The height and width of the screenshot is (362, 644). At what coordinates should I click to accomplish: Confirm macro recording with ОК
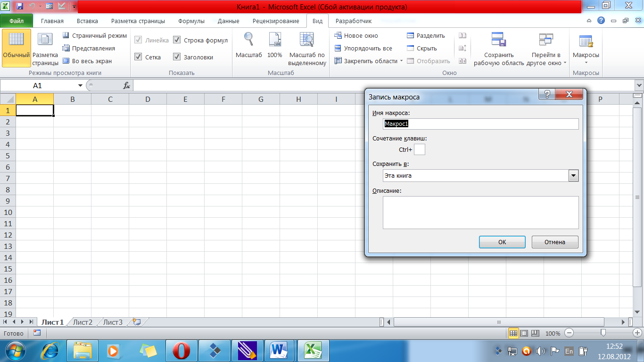pos(502,242)
